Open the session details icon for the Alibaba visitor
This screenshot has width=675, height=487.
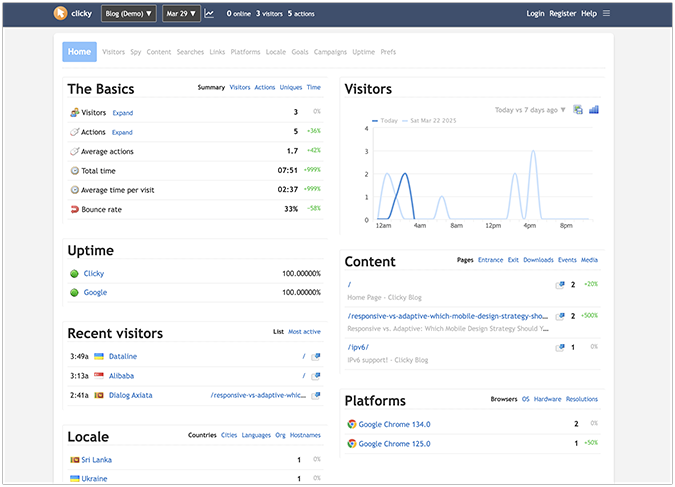316,376
